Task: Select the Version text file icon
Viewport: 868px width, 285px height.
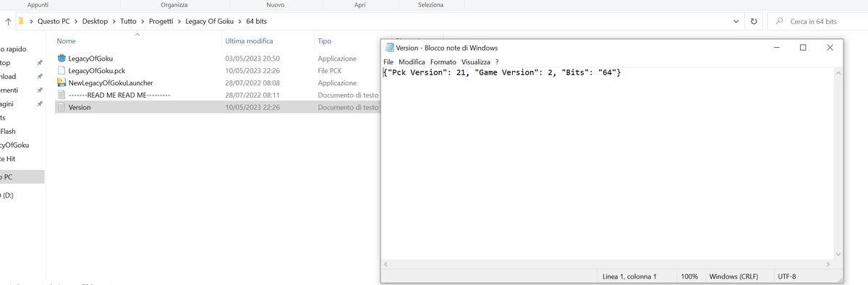Action: (61, 107)
